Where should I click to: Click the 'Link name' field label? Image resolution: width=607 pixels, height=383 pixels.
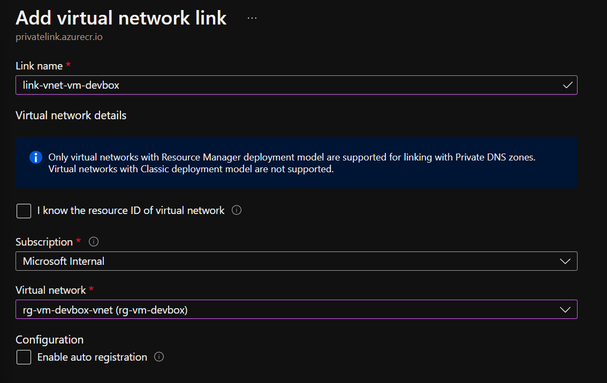tap(39, 66)
